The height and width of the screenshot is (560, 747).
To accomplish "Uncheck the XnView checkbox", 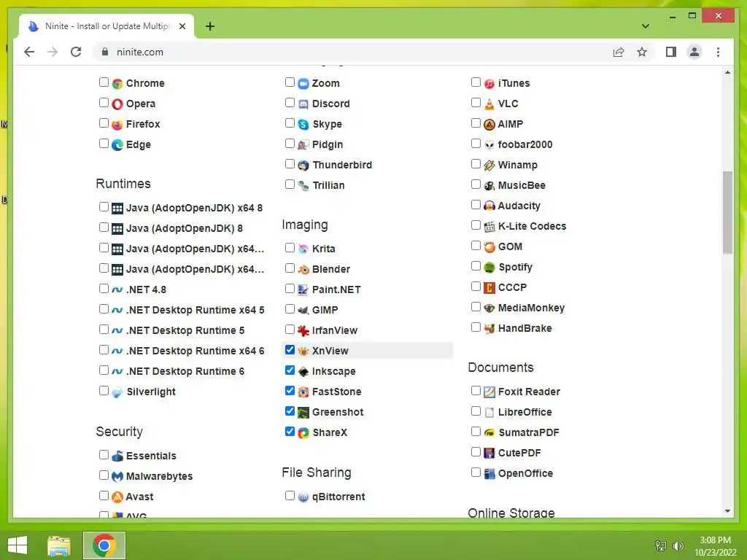I will click(x=290, y=349).
